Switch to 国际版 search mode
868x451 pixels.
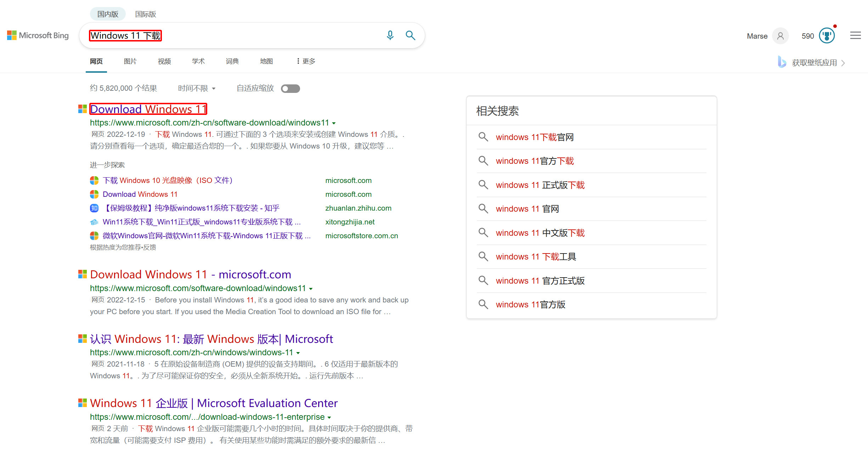click(x=146, y=14)
